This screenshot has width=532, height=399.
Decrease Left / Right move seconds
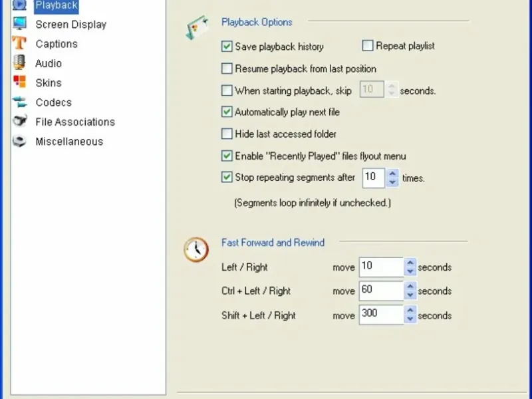(410, 271)
